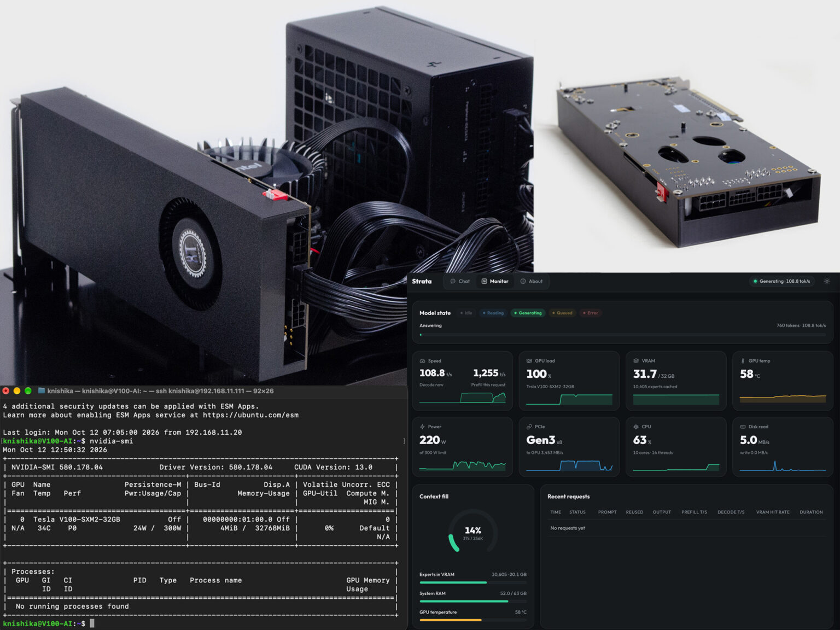Click the System RAM progress bar
The width and height of the screenshot is (840, 630).
(473, 601)
